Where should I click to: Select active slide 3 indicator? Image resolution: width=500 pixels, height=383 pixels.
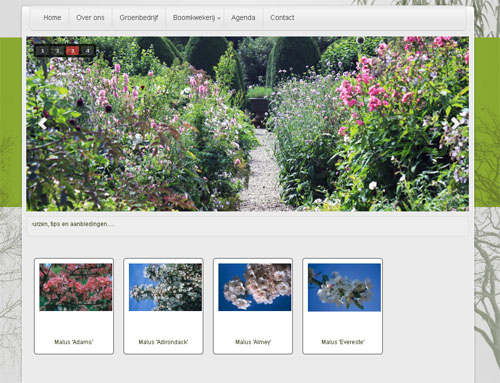pyautogui.click(x=73, y=51)
